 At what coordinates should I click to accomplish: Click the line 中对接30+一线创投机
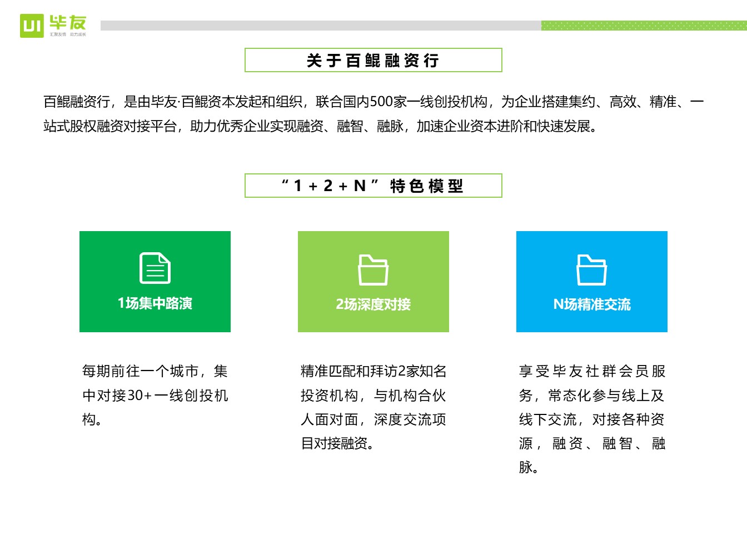155,396
